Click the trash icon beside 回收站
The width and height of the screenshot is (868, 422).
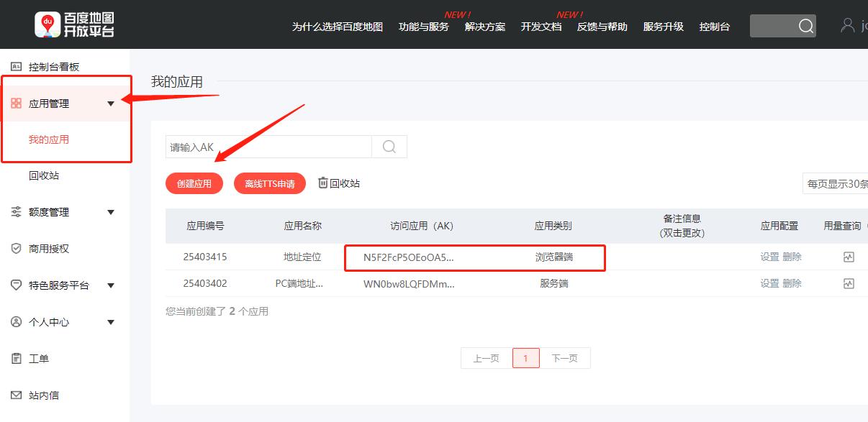(322, 183)
